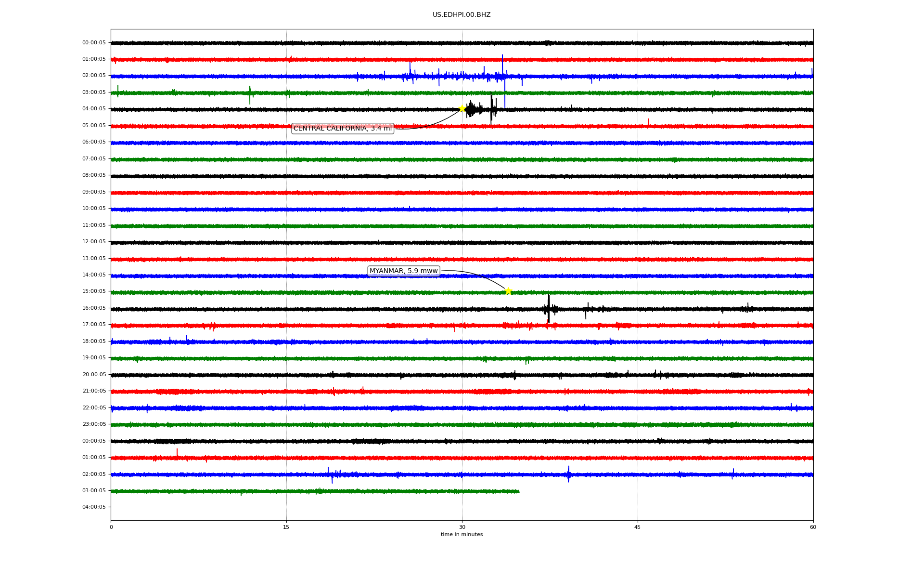Click the CENTRAL CALIFORNIA 3.4 ml label
Image resolution: width=924 pixels, height=578 pixels.
click(343, 129)
